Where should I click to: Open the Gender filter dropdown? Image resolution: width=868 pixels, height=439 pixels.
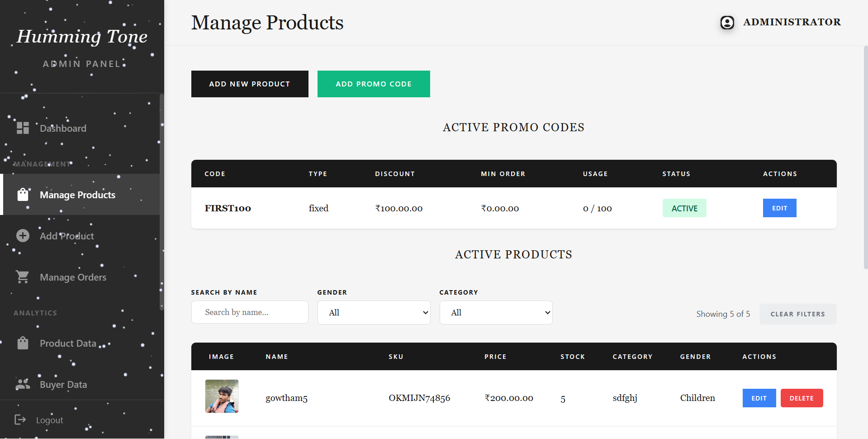pos(374,313)
